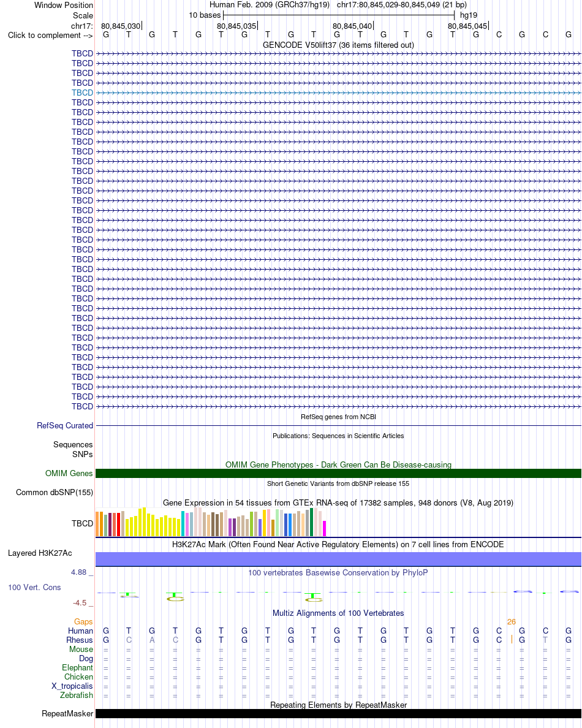Screen dimensions: 582x728
Task: Click the orange gap count '26'
Action: tap(512, 622)
